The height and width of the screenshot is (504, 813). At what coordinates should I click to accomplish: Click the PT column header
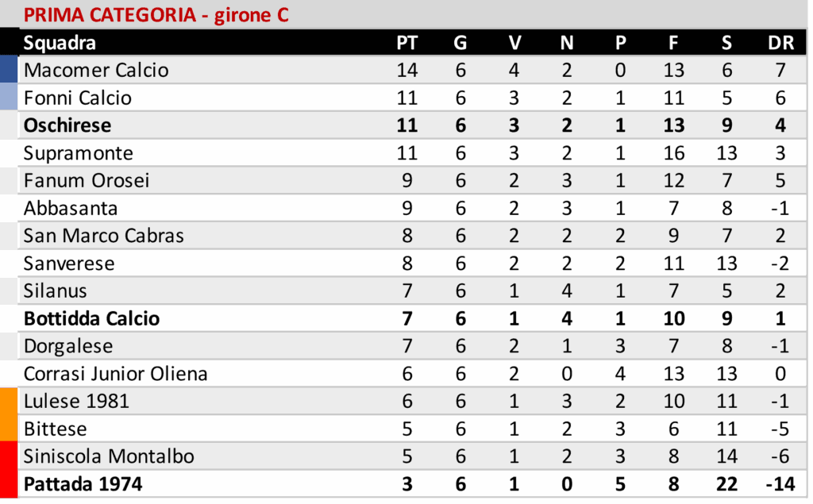406,43
